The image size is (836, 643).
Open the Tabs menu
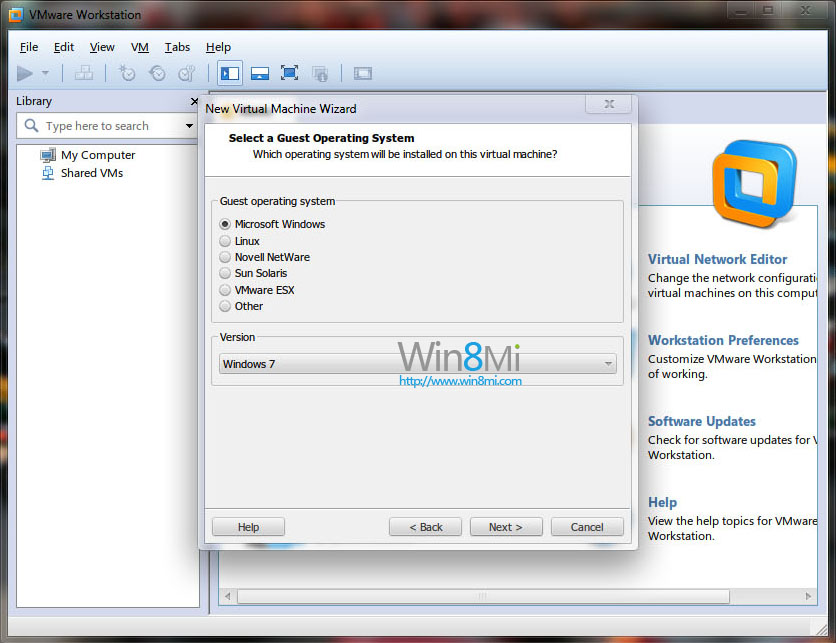coord(177,47)
